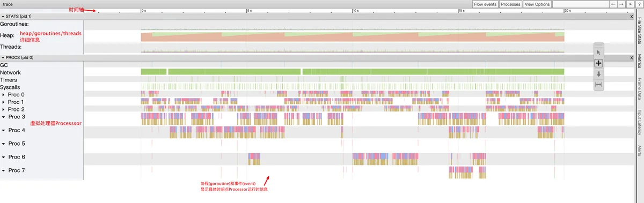The image size is (644, 203).
Task: Select the pointer selection tool
Action: (599, 52)
